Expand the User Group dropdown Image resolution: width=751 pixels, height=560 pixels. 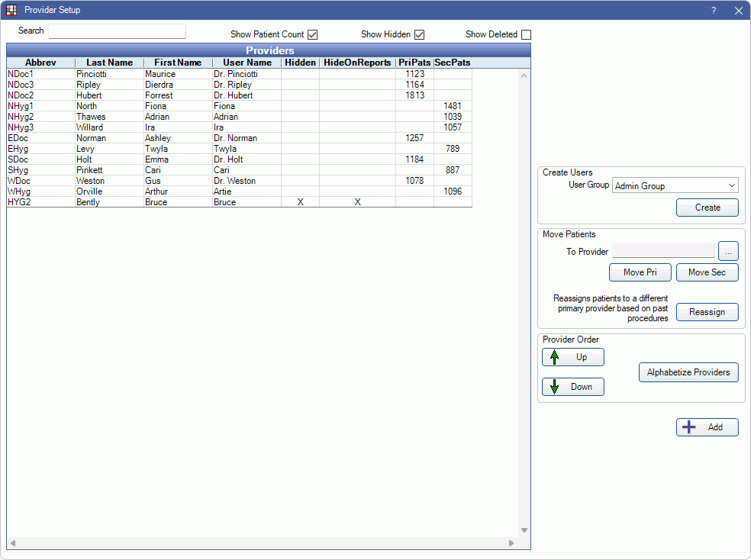click(675, 185)
